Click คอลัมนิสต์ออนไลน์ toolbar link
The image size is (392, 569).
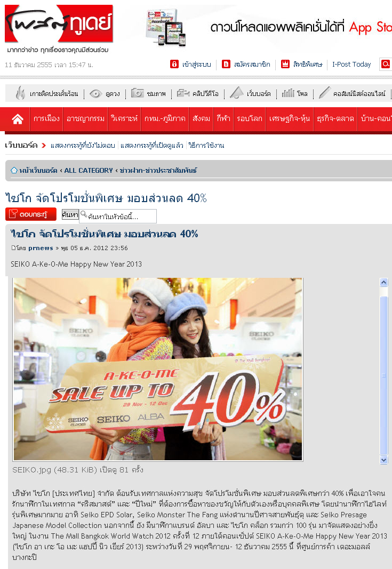tap(359, 94)
